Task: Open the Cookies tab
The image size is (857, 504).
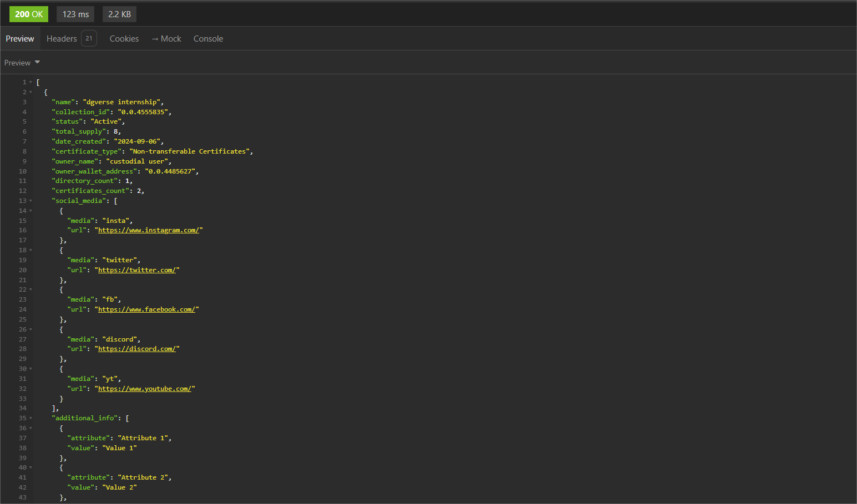Action: (124, 38)
